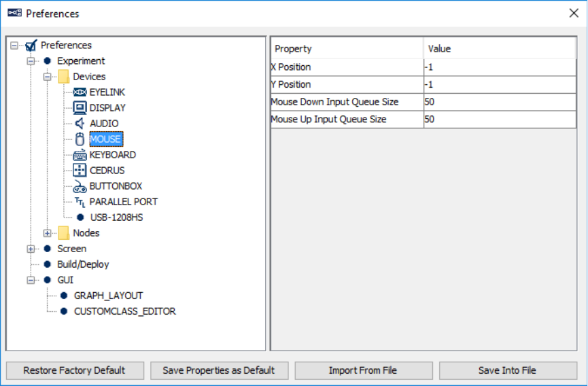Edit the X Position value field
588x386 pixels.
point(500,67)
